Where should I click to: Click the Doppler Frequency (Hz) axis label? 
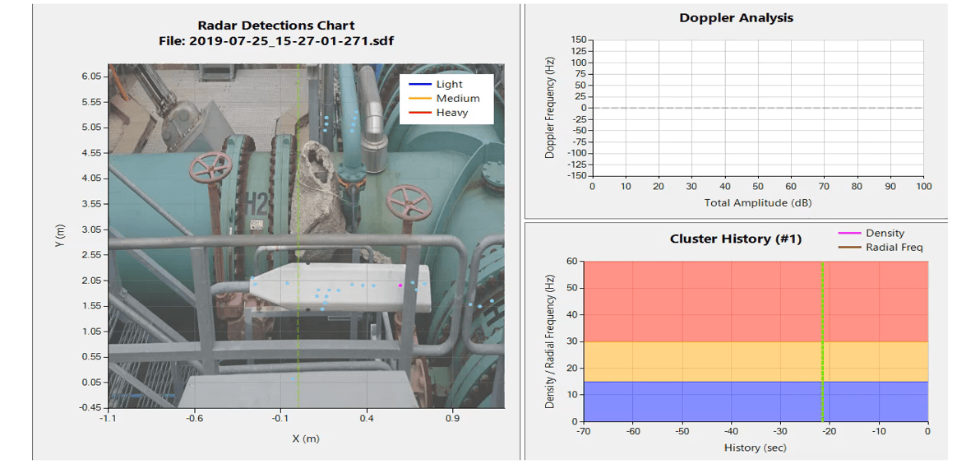pyautogui.click(x=550, y=108)
